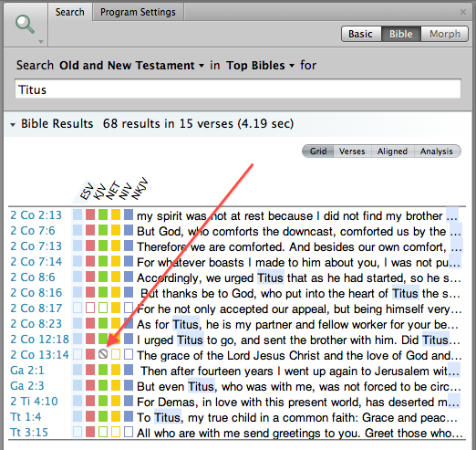The height and width of the screenshot is (450, 476).
Task: Switch search mode to Morph
Action: pyautogui.click(x=445, y=34)
